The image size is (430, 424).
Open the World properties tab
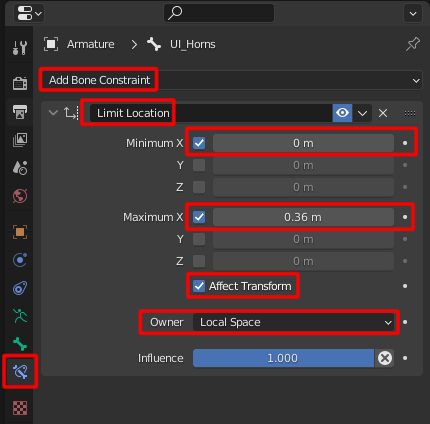20,196
